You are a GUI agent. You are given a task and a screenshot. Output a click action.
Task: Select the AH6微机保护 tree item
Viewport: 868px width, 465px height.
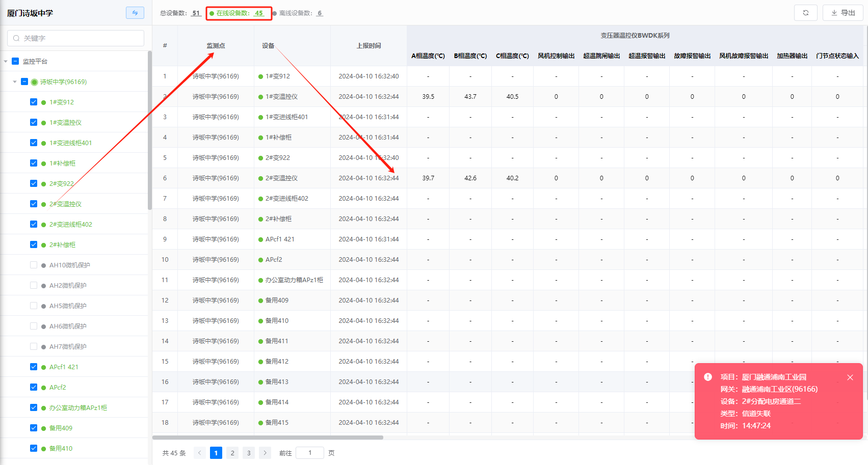pos(68,326)
